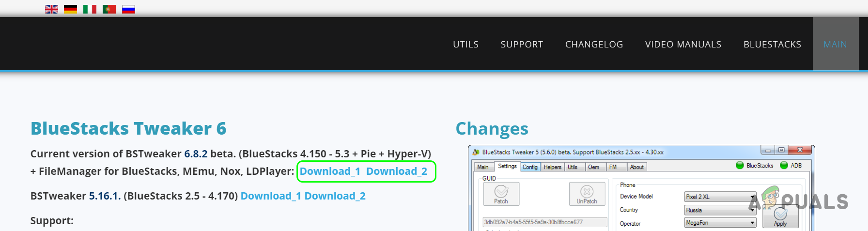The height and width of the screenshot is (231, 868).
Task: Open the SUPPORT page
Action: point(522,44)
